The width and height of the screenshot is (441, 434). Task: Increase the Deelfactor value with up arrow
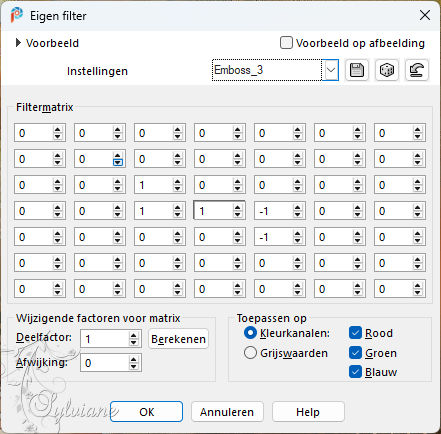(133, 336)
